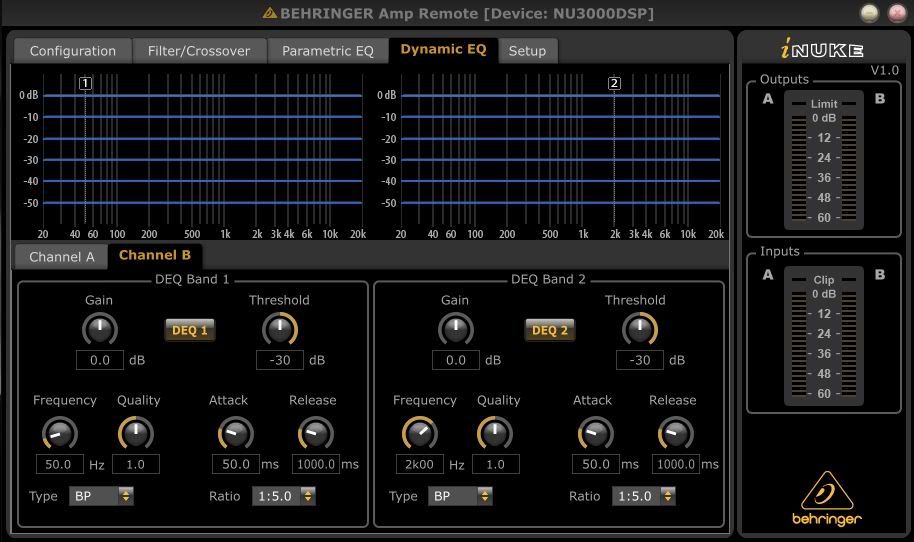Click the Band 1 Ratio stepper arrows
The width and height of the screenshot is (914, 542).
click(x=308, y=496)
